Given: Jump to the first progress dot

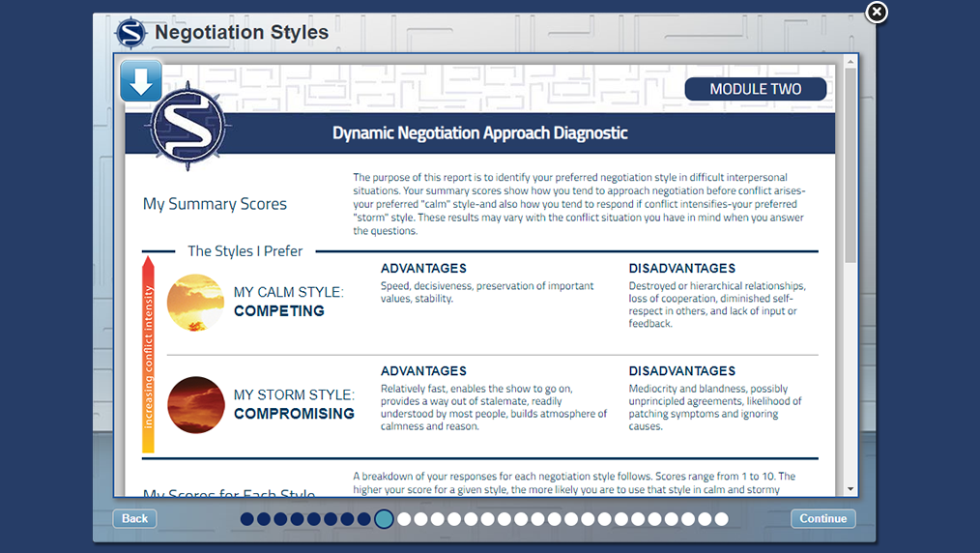Looking at the screenshot, I should (x=247, y=519).
